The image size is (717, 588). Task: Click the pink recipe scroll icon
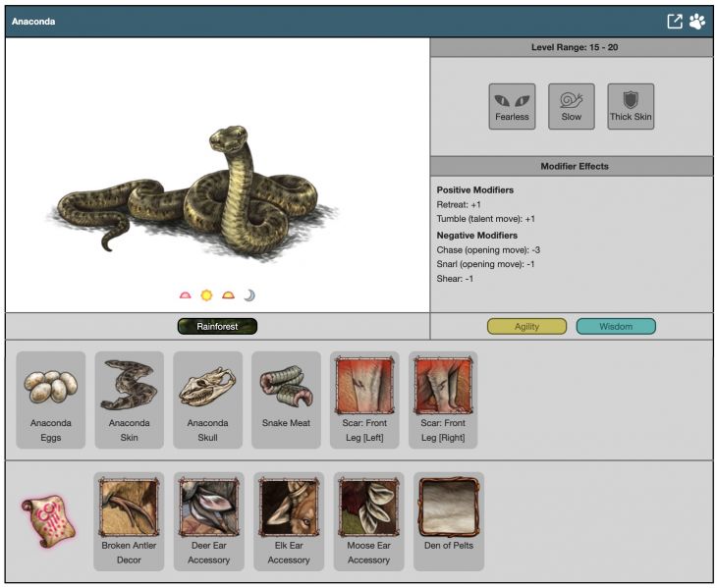pos(41,521)
